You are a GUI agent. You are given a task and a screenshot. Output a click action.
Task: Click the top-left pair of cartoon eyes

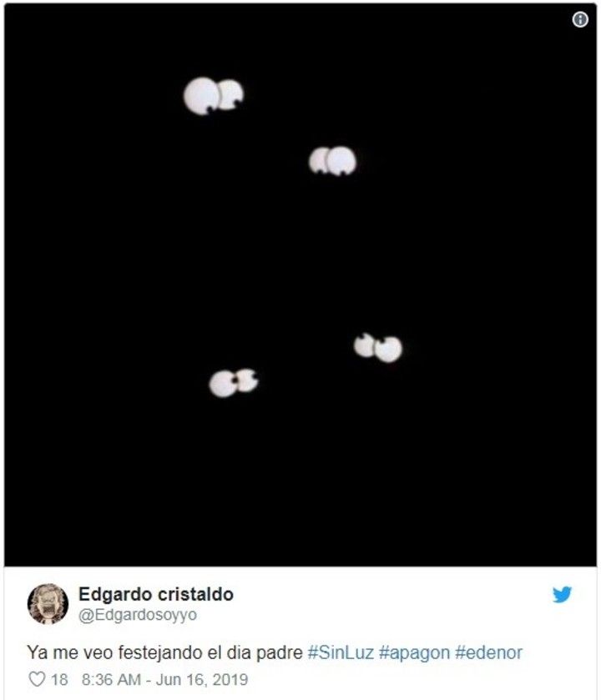tap(214, 96)
